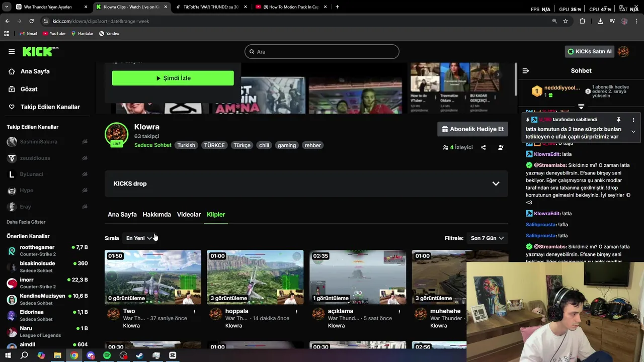Go back in browser history

(7, 21)
